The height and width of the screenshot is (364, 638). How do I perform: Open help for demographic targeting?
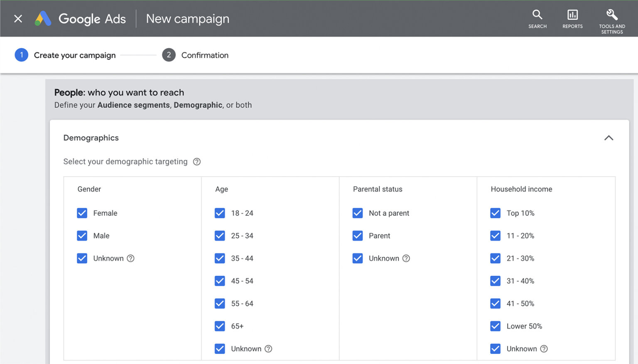pyautogui.click(x=196, y=161)
